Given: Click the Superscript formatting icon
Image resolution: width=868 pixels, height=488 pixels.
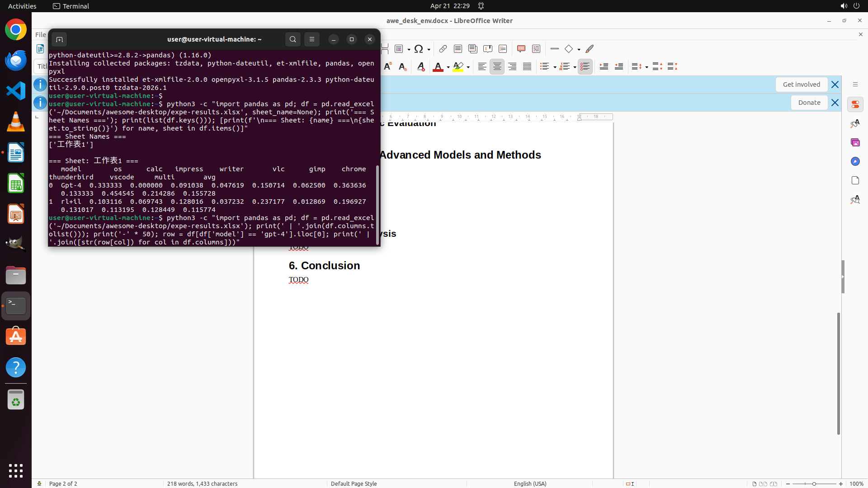Looking at the screenshot, I should 387,67.
